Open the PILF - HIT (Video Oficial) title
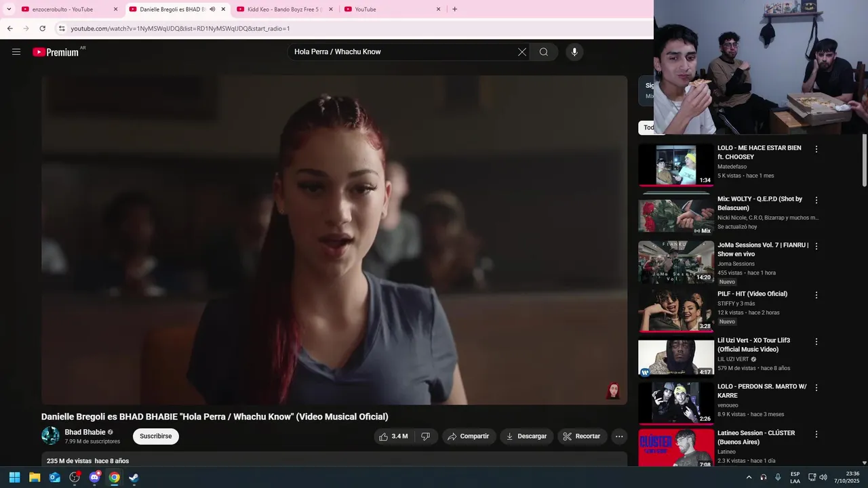 click(x=753, y=294)
